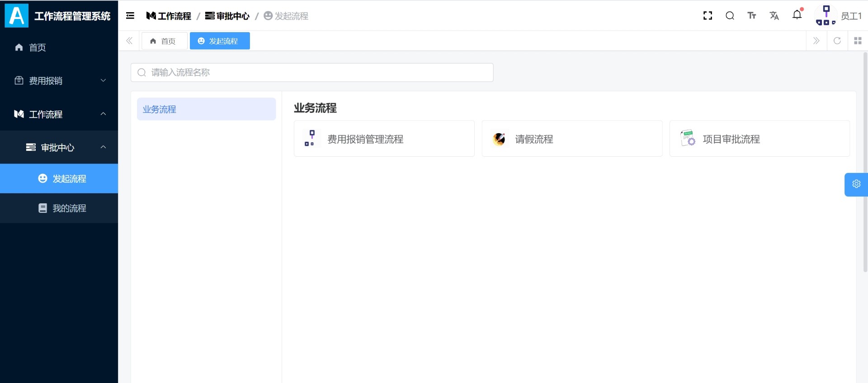The image size is (868, 383).
Task: Expand the 费用报销 menu chevron
Action: pyautogui.click(x=103, y=81)
